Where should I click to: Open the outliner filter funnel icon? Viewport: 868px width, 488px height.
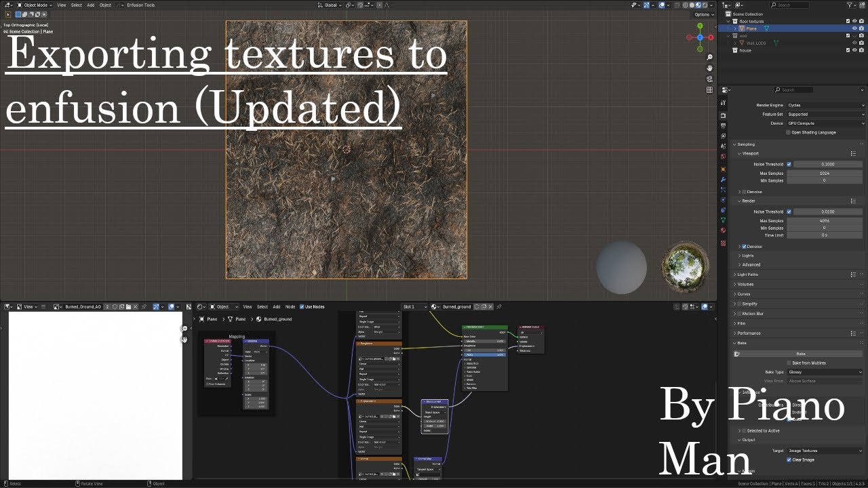pyautogui.click(x=850, y=5)
